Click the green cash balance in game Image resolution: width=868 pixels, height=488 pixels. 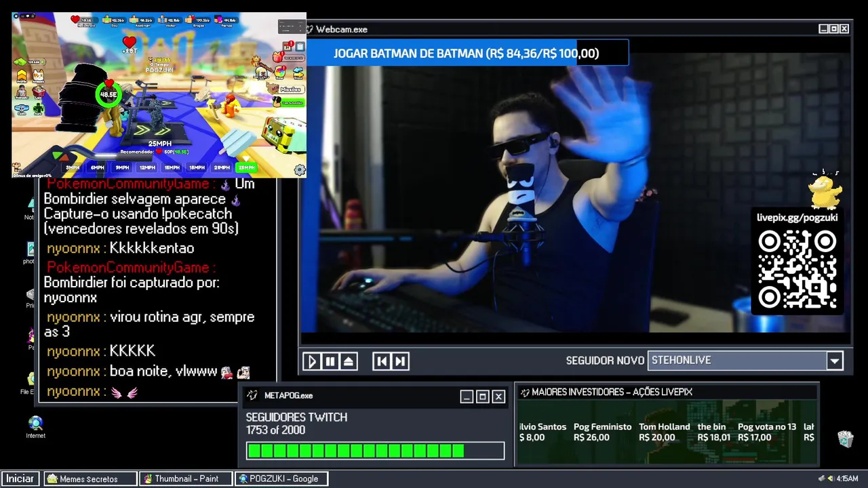[x=29, y=62]
